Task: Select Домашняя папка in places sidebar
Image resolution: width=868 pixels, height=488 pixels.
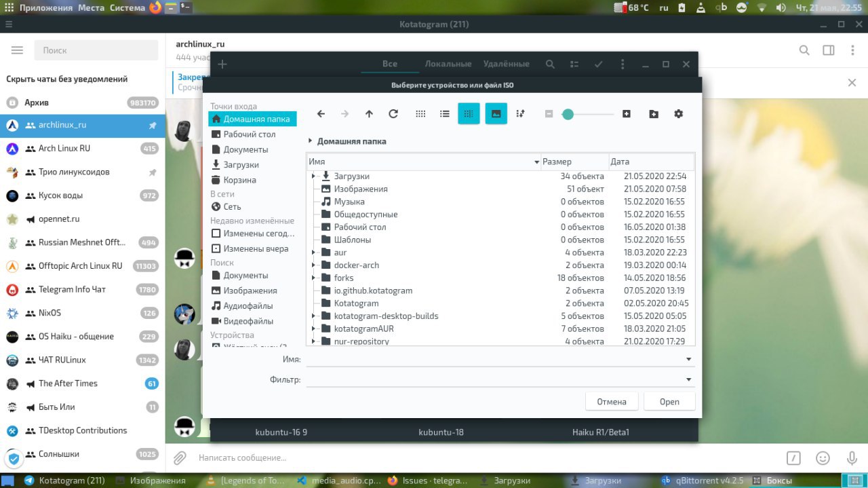Action: tap(252, 119)
